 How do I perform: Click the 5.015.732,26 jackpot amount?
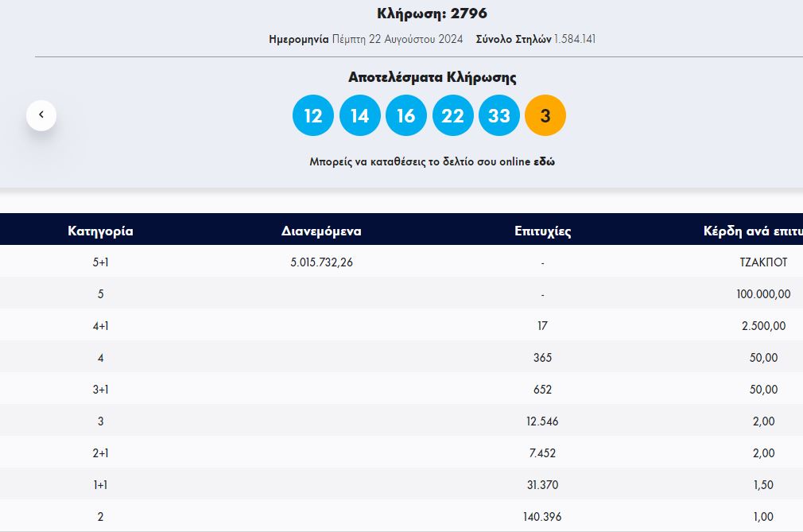pyautogui.click(x=321, y=262)
